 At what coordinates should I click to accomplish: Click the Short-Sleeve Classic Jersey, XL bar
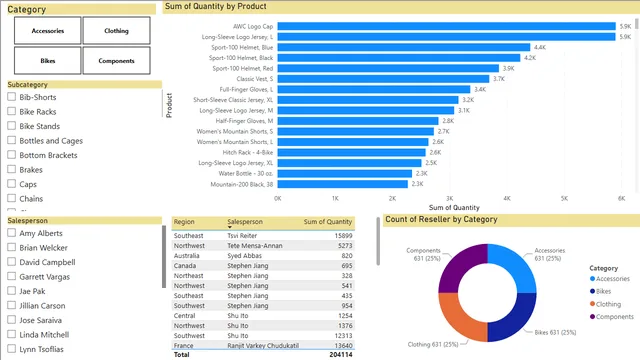368,100
